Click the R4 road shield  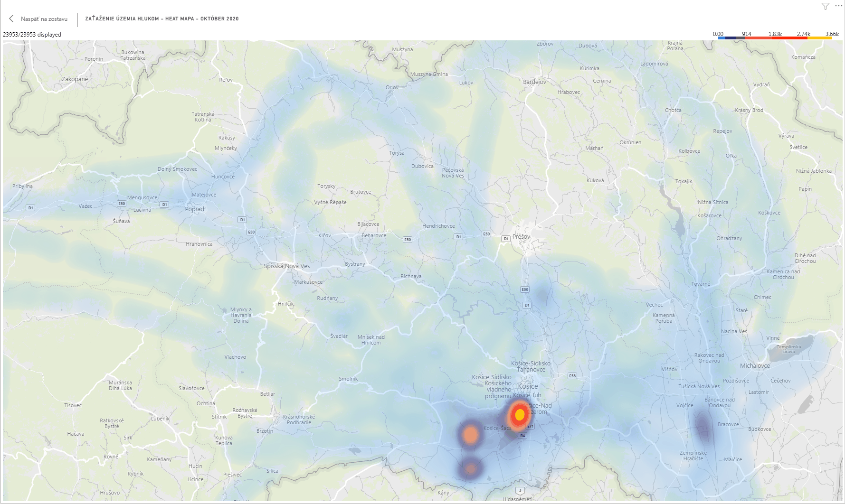522,435
